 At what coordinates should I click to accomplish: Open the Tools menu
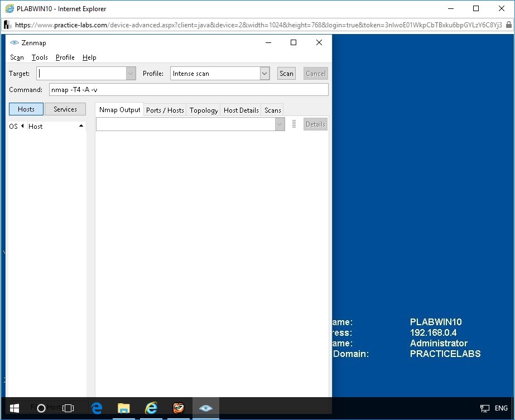[x=40, y=57]
